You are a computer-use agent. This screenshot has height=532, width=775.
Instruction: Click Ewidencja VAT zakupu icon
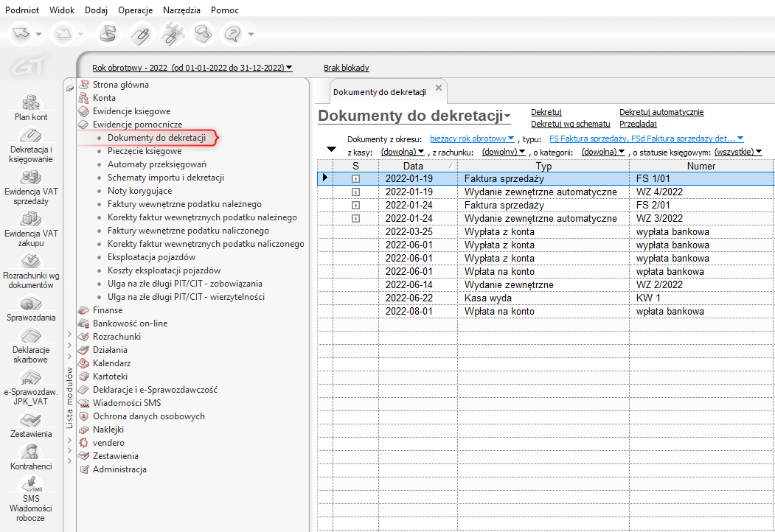coord(31,219)
